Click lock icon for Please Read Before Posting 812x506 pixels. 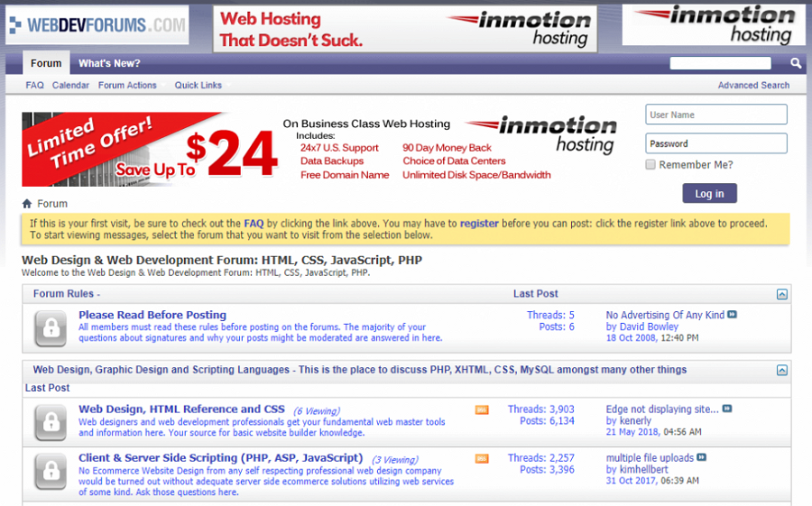(51, 328)
